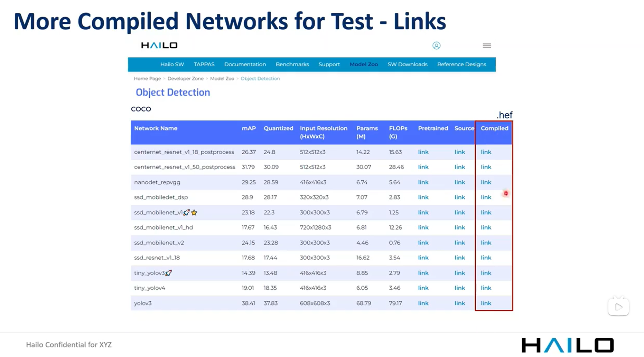Select the Support menu item
Viewport: 644px width, 357px height.
click(329, 64)
